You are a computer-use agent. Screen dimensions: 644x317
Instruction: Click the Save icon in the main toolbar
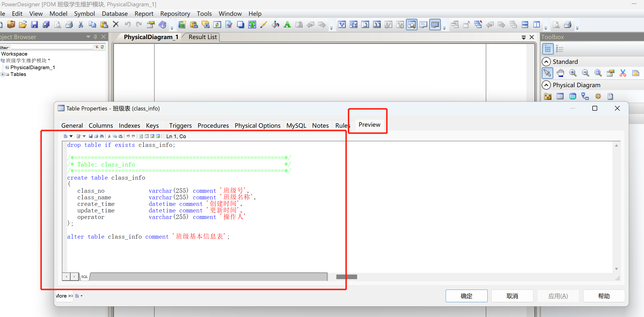pos(34,25)
